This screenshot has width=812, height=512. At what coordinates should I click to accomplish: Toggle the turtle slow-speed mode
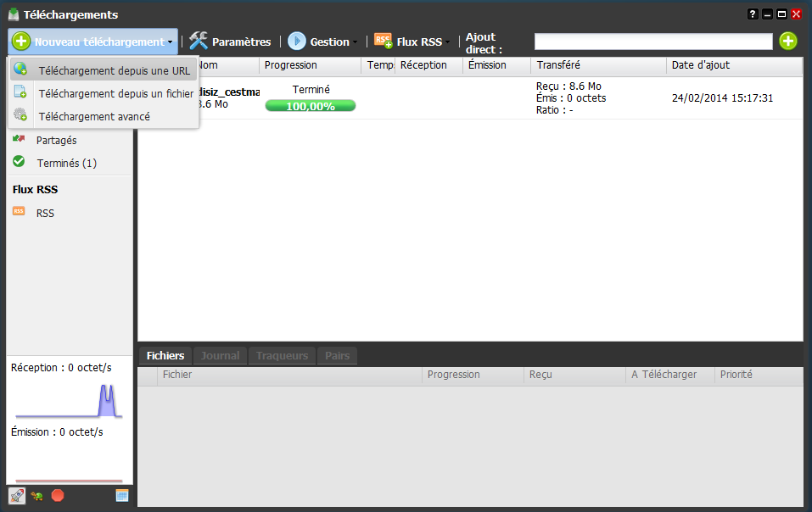(36, 497)
